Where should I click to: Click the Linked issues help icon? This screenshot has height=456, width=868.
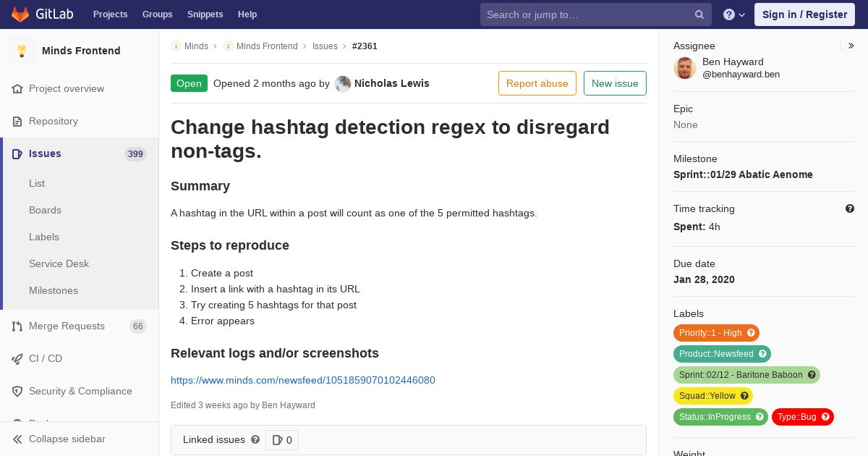pyautogui.click(x=255, y=439)
